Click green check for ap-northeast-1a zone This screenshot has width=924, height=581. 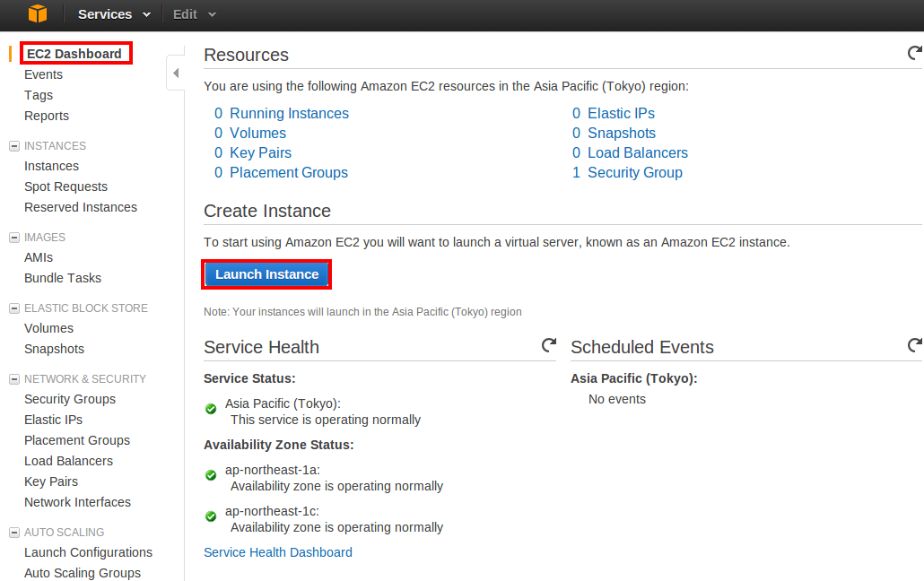[x=211, y=475]
